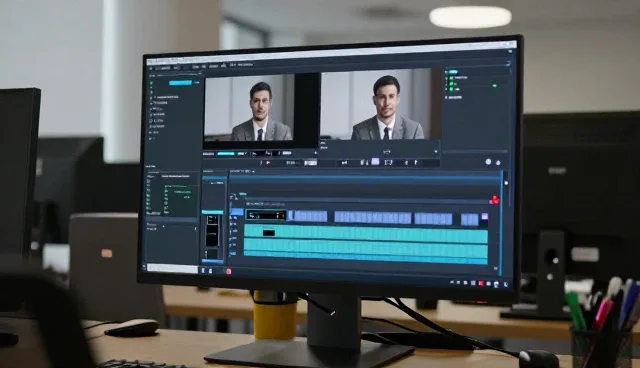This screenshot has width=640, height=368.
Task: Click the red play button under source monitor
Action: [x=268, y=163]
